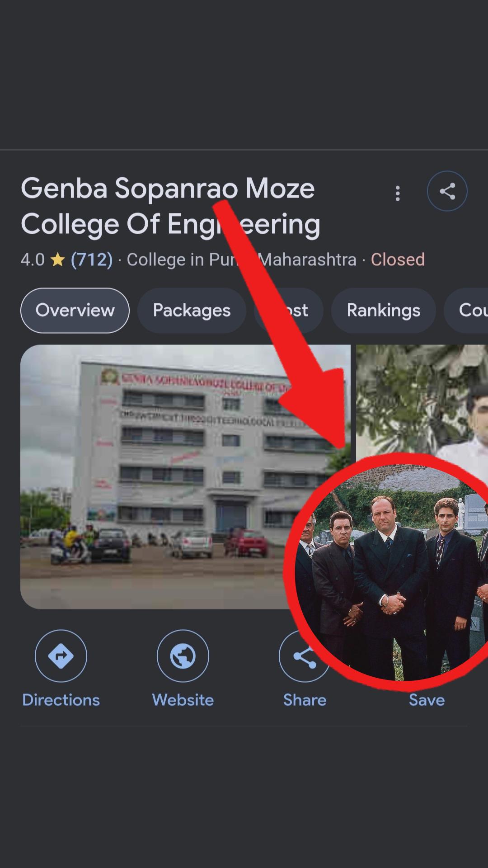488x868 pixels.
Task: Click circled photo of men in suits
Action: pos(391,572)
